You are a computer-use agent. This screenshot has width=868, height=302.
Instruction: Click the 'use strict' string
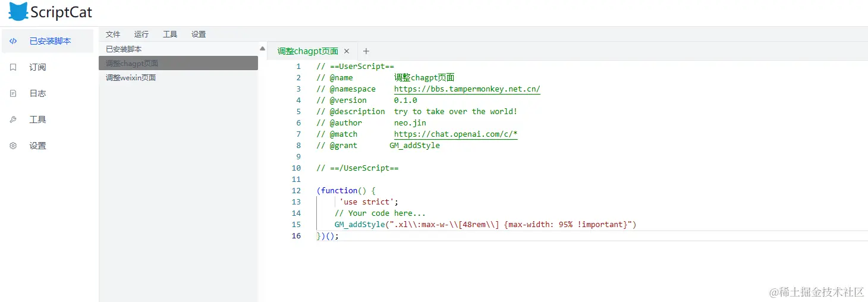366,202
